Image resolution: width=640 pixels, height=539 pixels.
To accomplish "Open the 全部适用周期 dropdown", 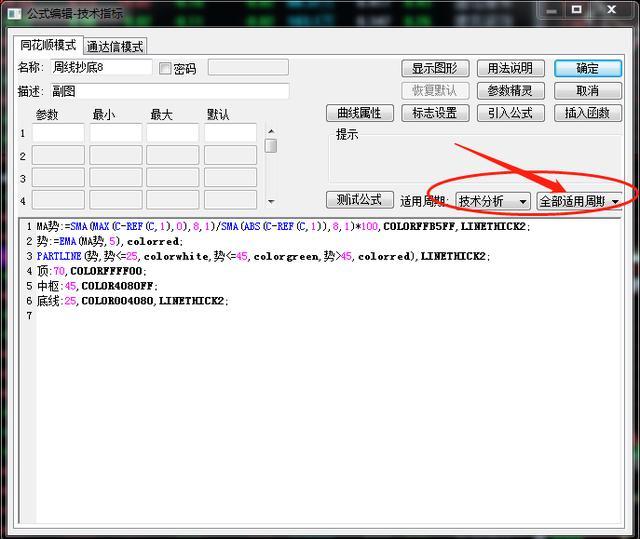I will click(579, 201).
